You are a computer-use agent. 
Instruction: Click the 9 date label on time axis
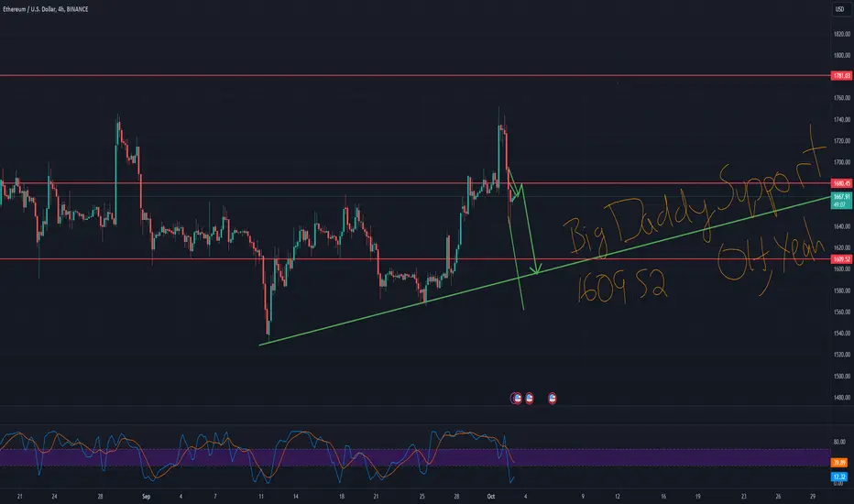coord(583,497)
